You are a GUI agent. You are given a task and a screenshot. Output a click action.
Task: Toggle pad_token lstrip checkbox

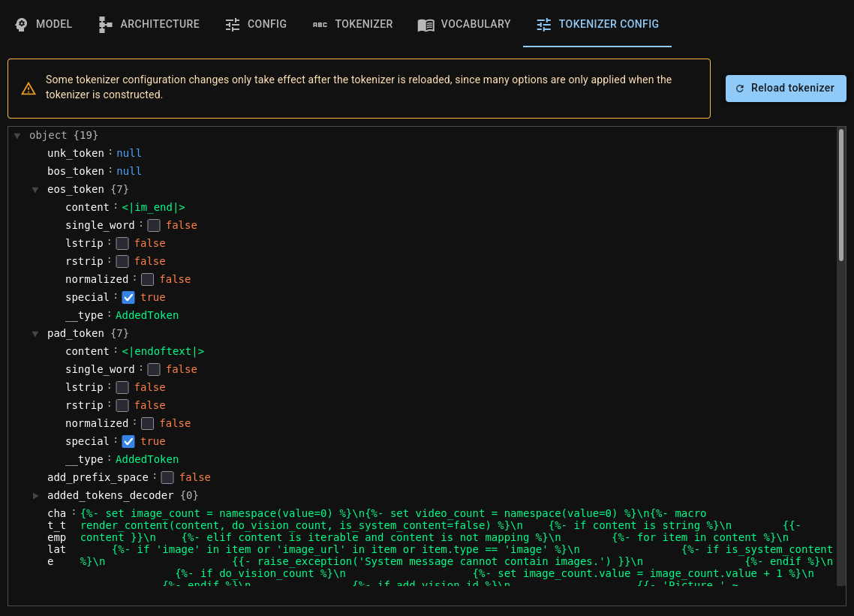coord(122,387)
